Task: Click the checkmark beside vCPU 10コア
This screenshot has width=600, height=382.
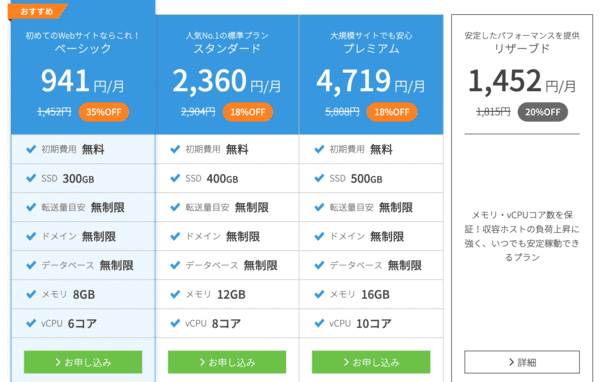Action: click(319, 323)
